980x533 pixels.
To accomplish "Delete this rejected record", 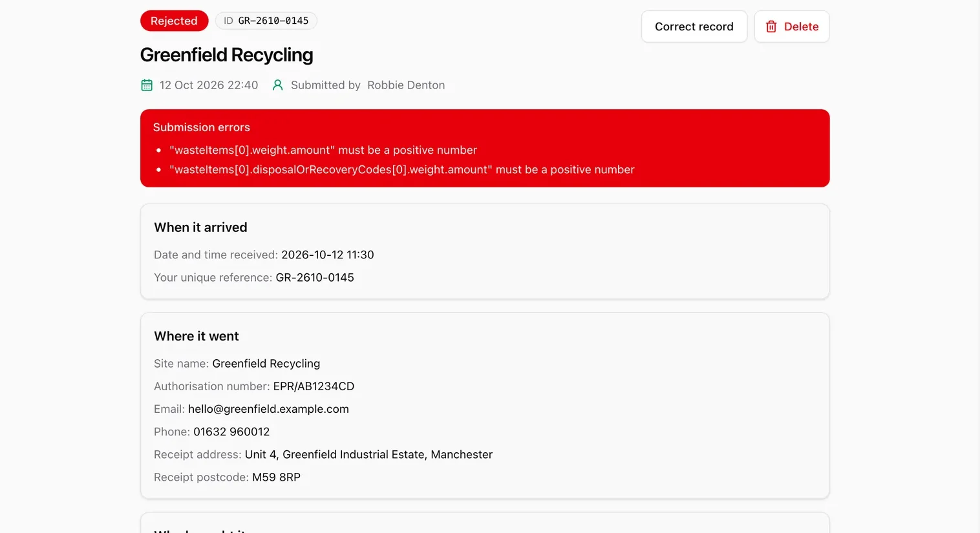I will tap(792, 26).
